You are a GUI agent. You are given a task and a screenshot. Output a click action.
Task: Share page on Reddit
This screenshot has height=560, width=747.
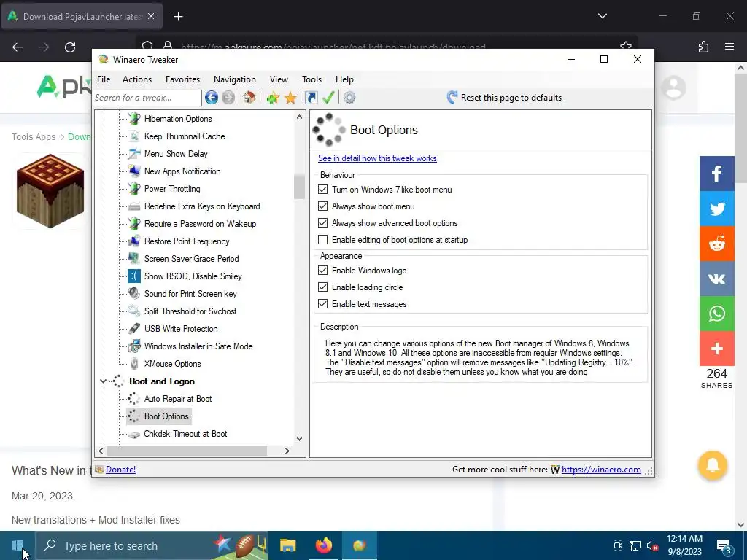717,244
